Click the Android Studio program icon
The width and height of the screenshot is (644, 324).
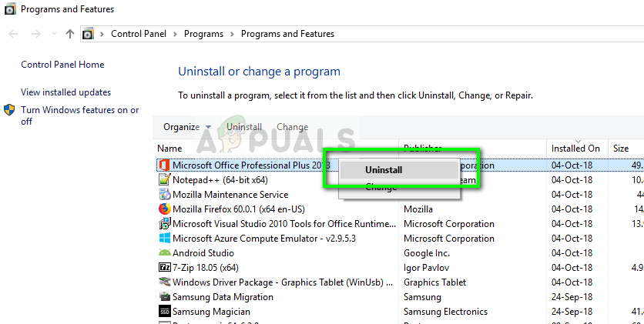164,253
